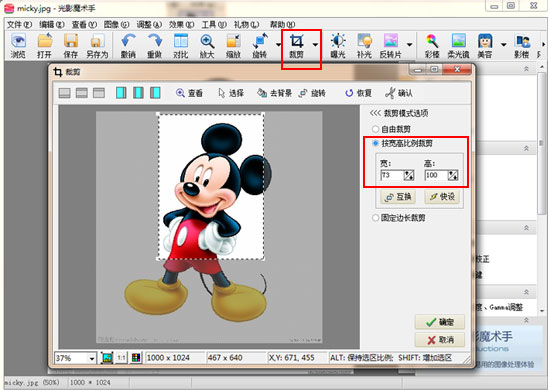Open the 影楼 studio effect
Screen dimensions: 548x390
click(x=522, y=46)
